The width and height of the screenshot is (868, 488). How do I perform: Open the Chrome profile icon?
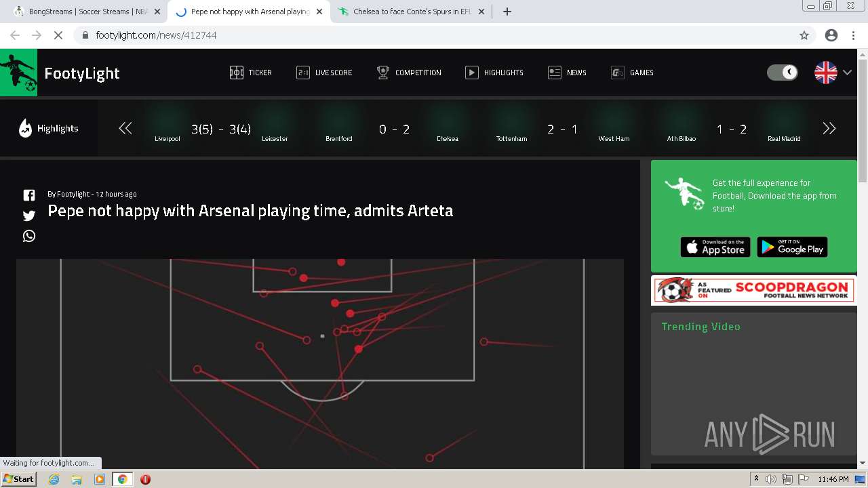831,35
